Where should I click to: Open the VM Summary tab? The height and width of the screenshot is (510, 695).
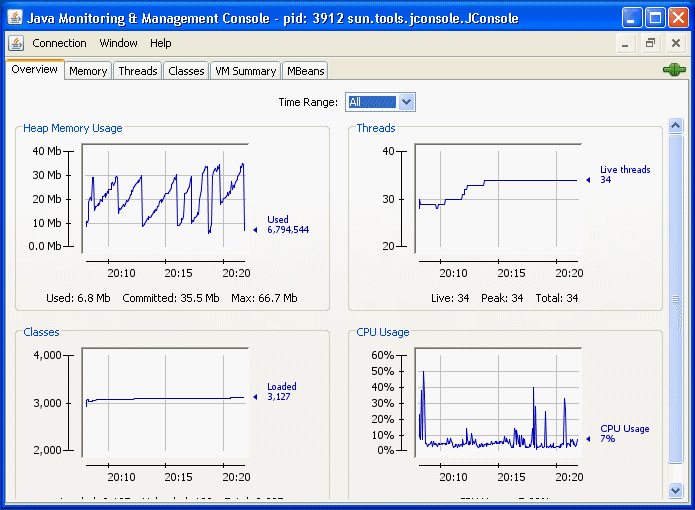point(245,71)
